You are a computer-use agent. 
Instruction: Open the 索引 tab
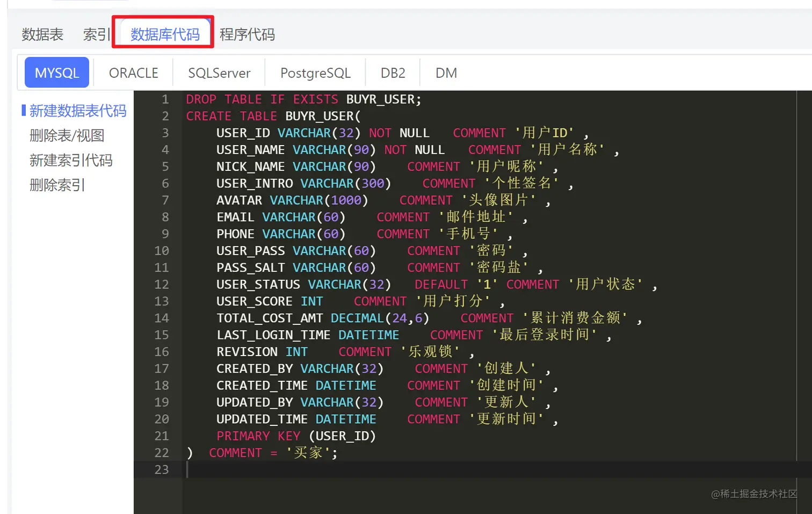tap(97, 34)
